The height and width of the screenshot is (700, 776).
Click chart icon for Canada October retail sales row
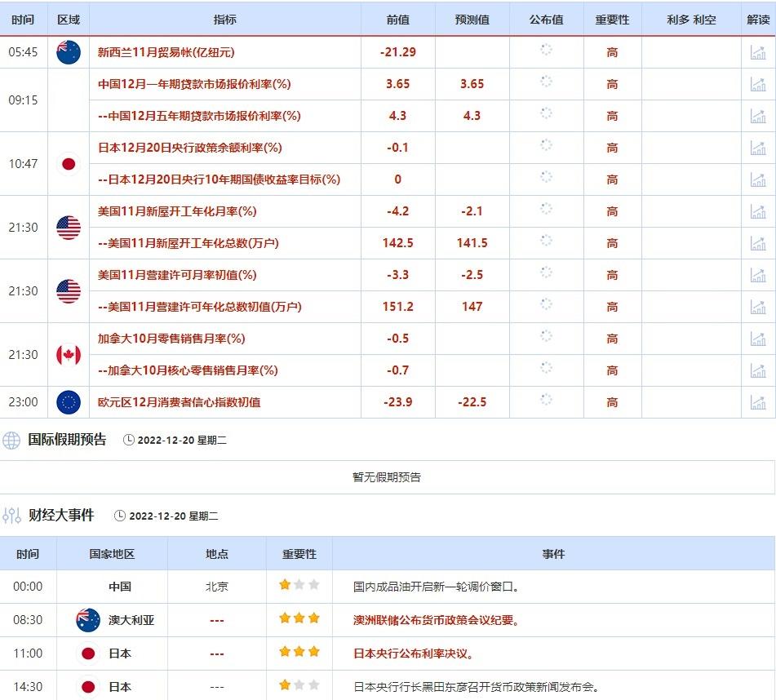click(758, 339)
